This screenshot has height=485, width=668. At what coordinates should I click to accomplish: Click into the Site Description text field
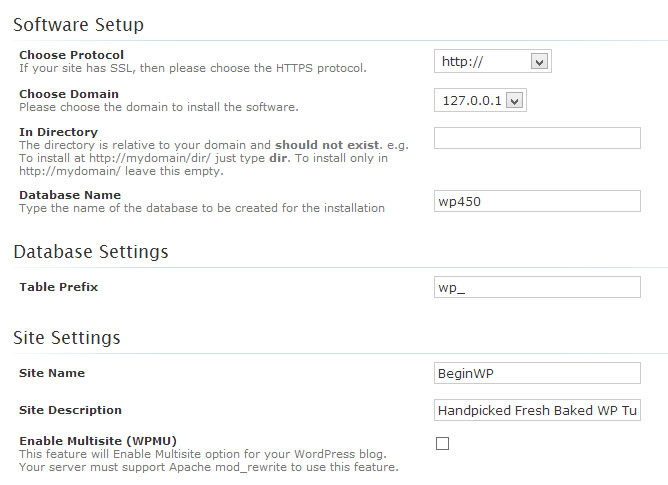click(537, 410)
